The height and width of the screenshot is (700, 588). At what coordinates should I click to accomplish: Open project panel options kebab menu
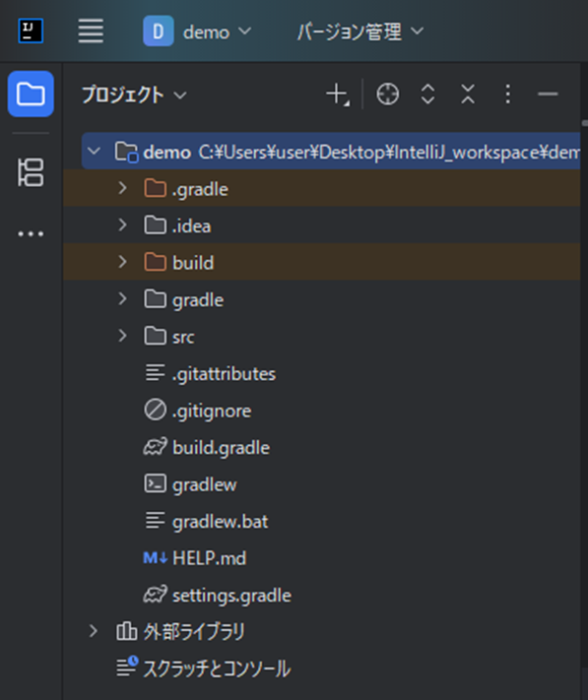click(x=507, y=95)
